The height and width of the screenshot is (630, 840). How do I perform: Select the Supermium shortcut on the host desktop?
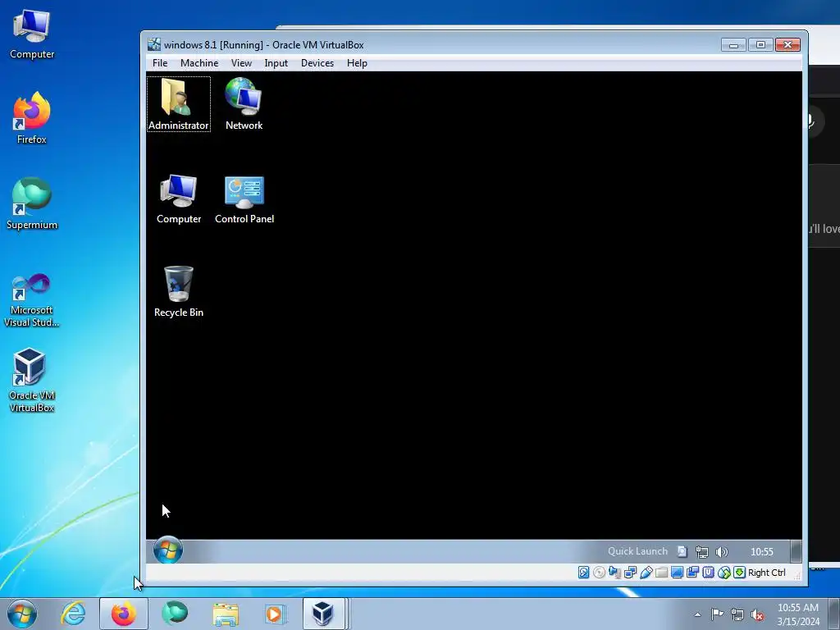pyautogui.click(x=32, y=203)
